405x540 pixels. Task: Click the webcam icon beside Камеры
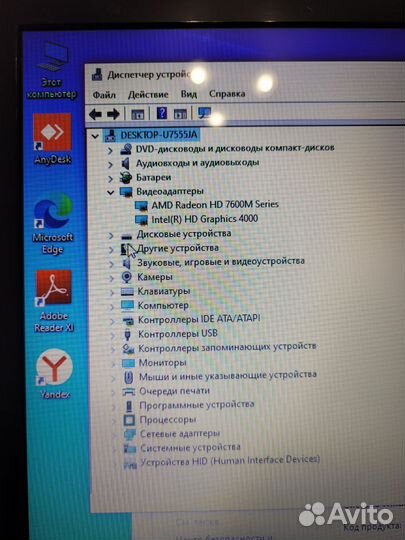127,277
